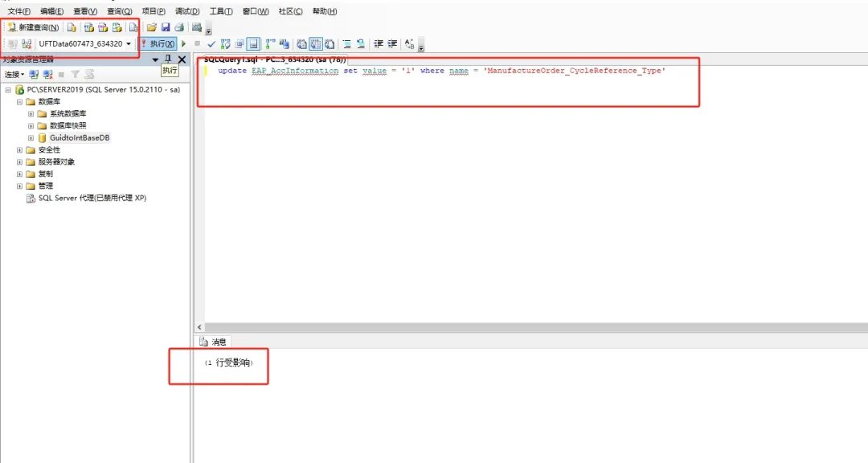Image resolution: width=868 pixels, height=463 pixels.
Task: Click the Open File folder icon
Action: (151, 27)
